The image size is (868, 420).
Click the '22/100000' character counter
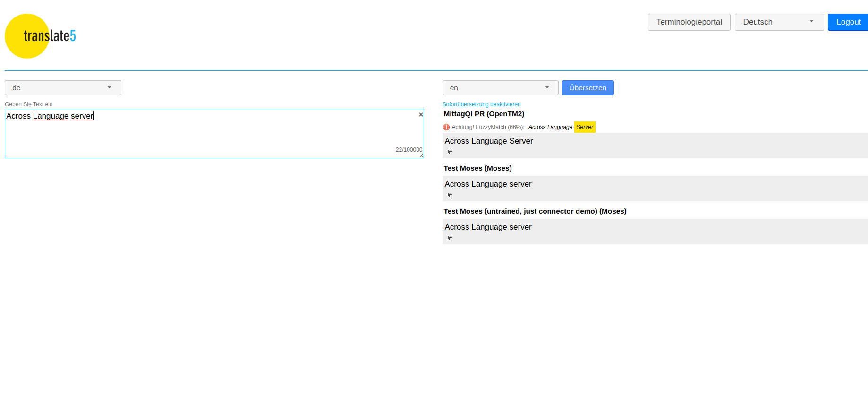tap(409, 150)
